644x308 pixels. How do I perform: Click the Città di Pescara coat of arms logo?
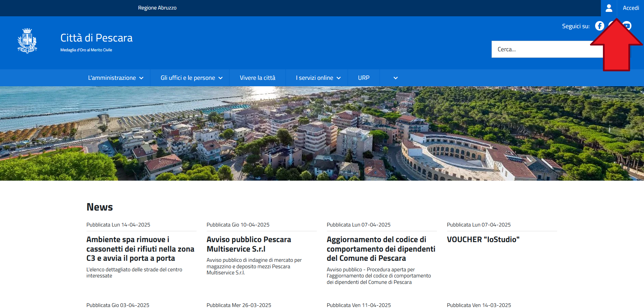tap(27, 41)
